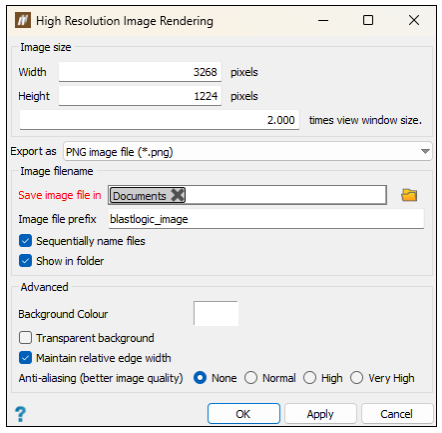Remove the Documents folder tag
Viewport: 442px width, 433px height.
click(178, 195)
